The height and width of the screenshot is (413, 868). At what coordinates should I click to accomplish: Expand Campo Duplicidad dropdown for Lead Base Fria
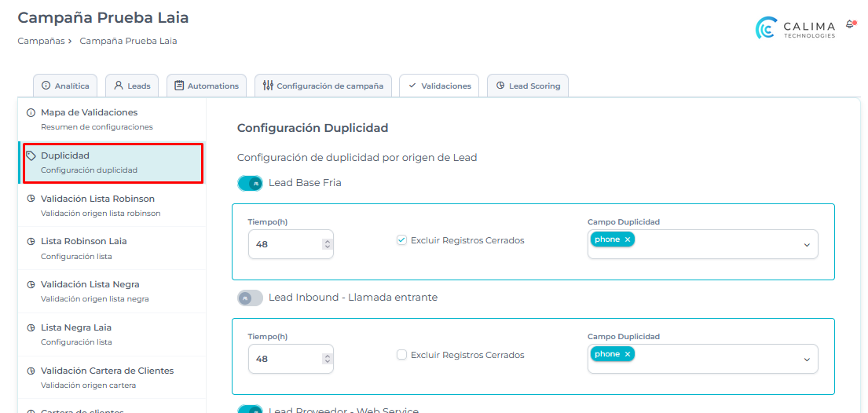tap(806, 245)
